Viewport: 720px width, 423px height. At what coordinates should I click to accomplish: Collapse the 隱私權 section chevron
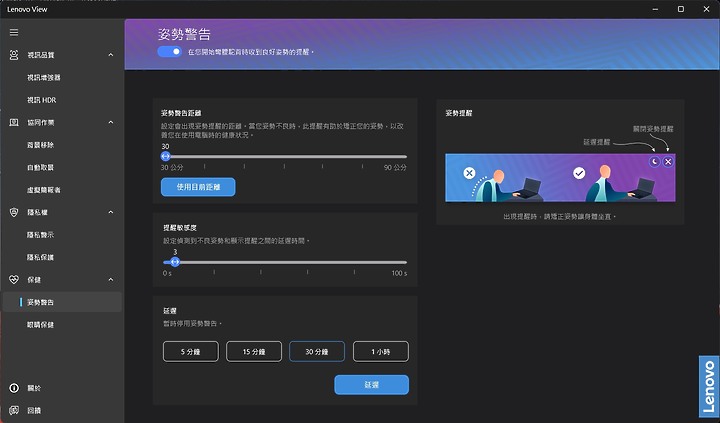pos(111,212)
